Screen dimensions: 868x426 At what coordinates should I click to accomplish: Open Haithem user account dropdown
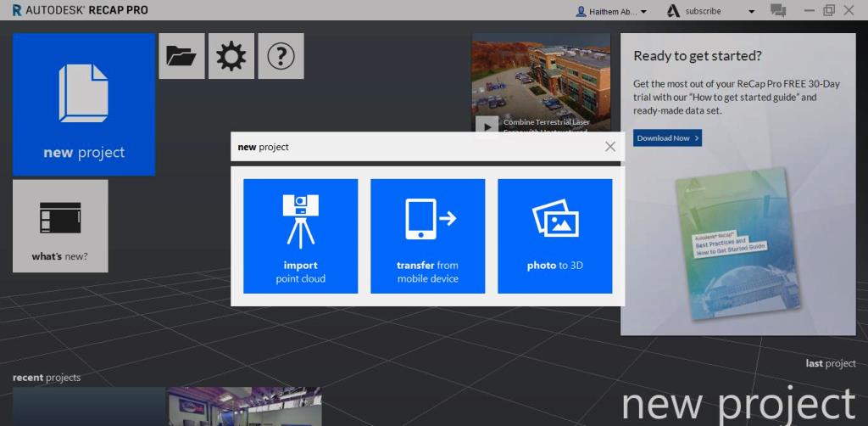(x=611, y=11)
